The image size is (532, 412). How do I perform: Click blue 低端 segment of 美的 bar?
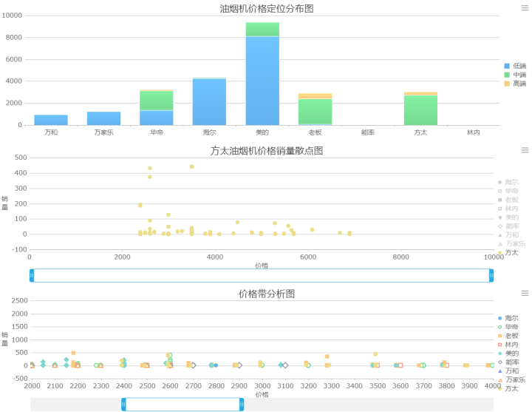(x=262, y=81)
